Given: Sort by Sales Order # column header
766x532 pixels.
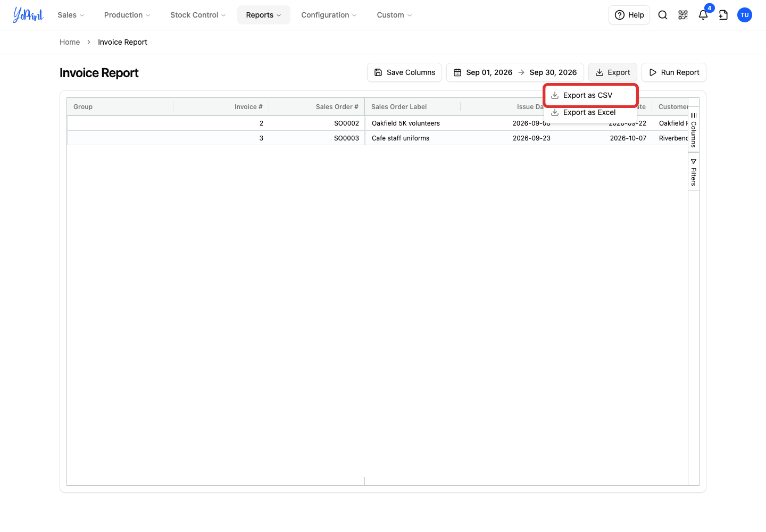Looking at the screenshot, I should click(317, 107).
